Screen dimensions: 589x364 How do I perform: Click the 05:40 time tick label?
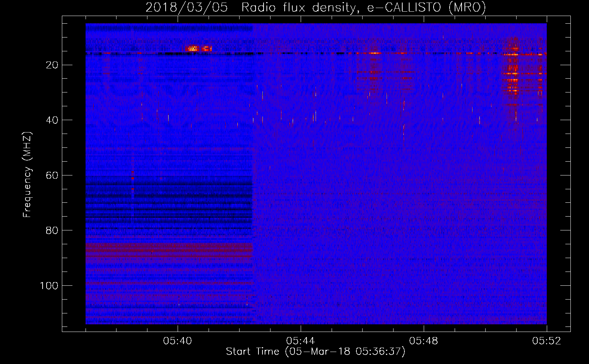[178, 341]
